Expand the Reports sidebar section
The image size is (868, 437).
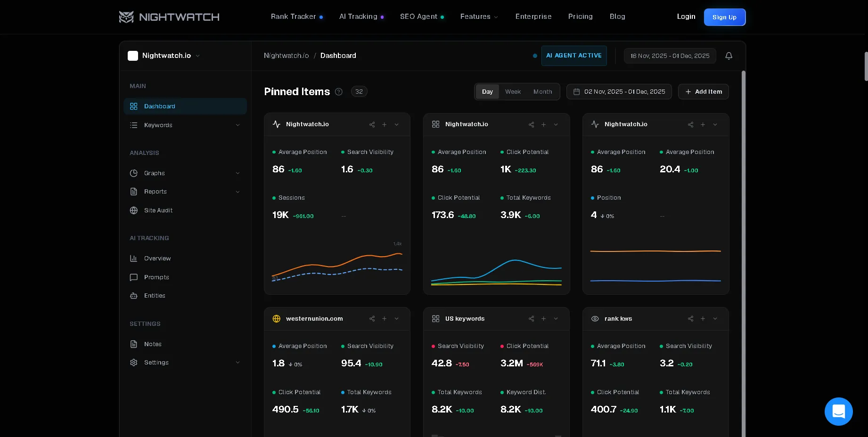(237, 192)
